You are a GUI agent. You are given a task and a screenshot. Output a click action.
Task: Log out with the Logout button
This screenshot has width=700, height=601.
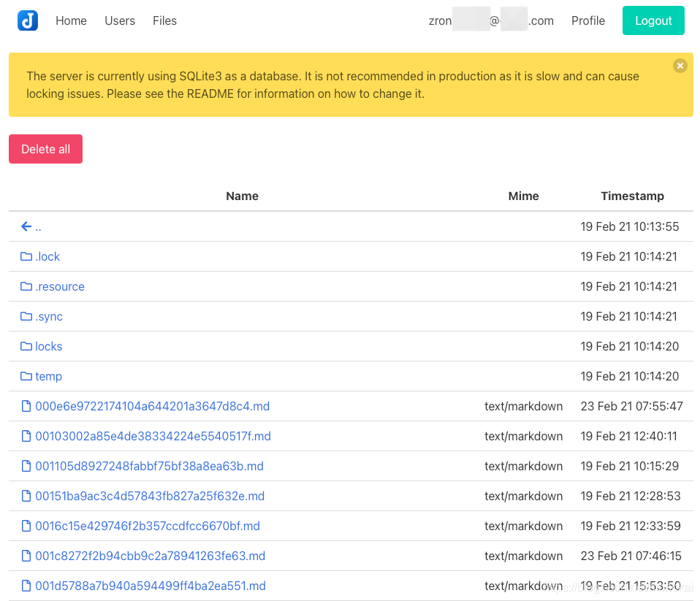(653, 20)
